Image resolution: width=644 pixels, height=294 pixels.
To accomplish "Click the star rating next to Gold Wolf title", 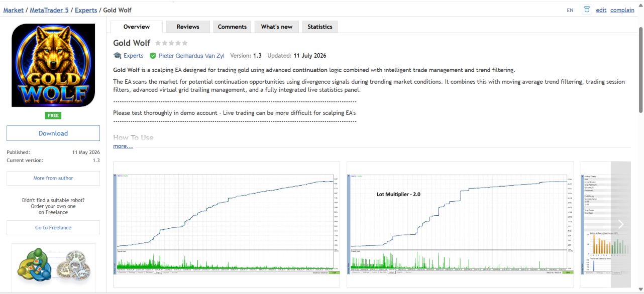I will coord(171,43).
